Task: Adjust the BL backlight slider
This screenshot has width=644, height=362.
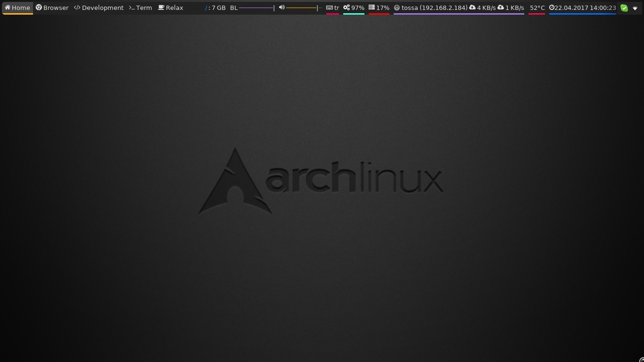Action: pyautogui.click(x=256, y=8)
